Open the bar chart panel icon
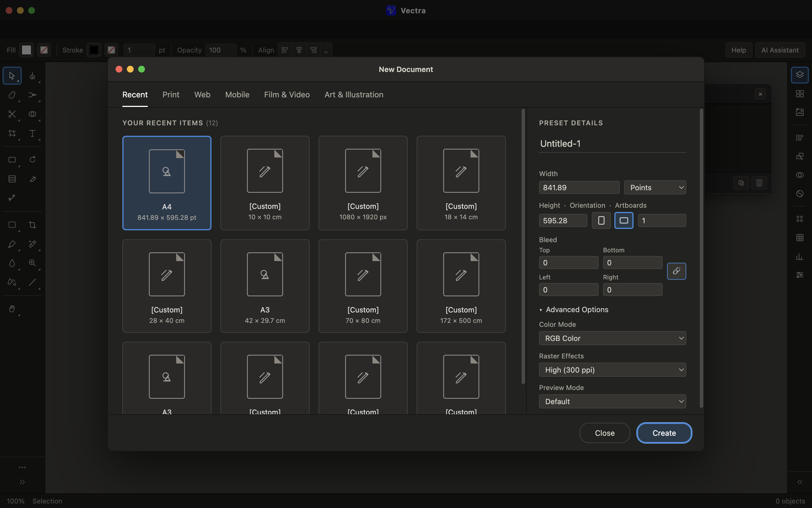812x508 pixels. [x=800, y=257]
